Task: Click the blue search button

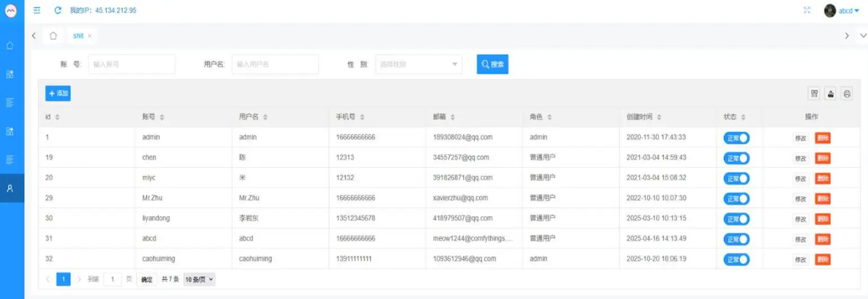Action: coord(492,64)
